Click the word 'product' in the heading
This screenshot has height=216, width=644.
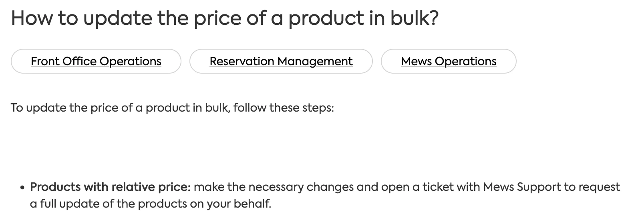[325, 18]
